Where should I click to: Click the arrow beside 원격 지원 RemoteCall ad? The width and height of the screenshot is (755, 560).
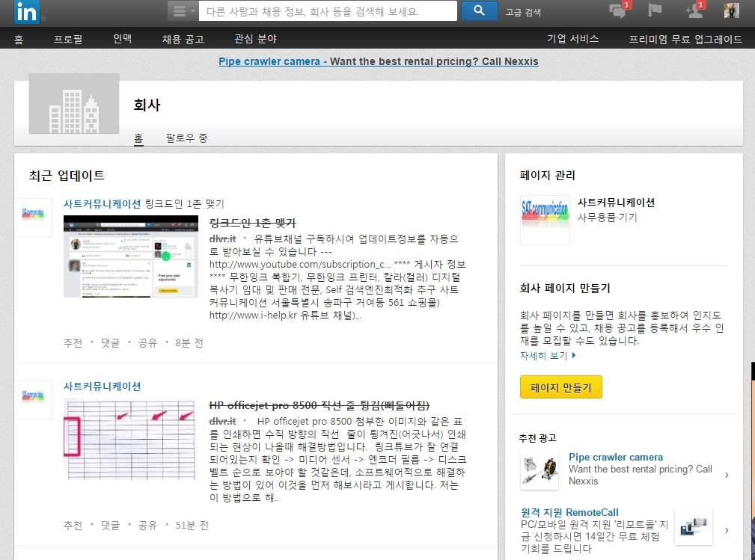(x=727, y=530)
